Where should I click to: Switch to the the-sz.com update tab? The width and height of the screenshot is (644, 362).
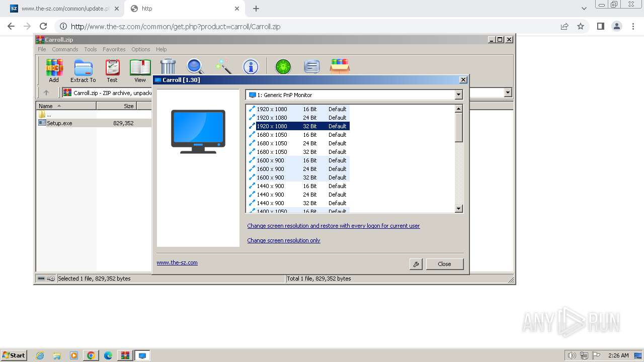(64, 9)
